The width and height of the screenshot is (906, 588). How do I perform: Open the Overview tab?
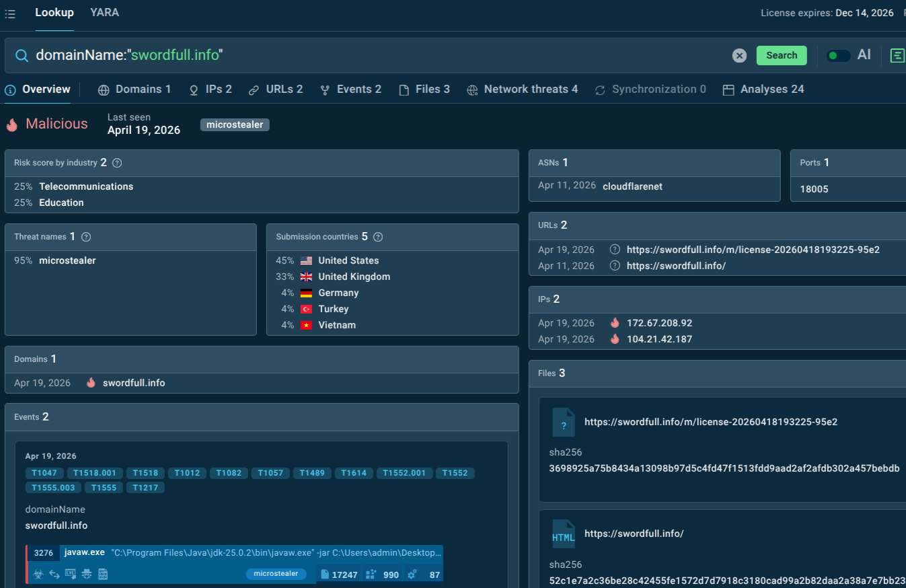[x=38, y=89]
